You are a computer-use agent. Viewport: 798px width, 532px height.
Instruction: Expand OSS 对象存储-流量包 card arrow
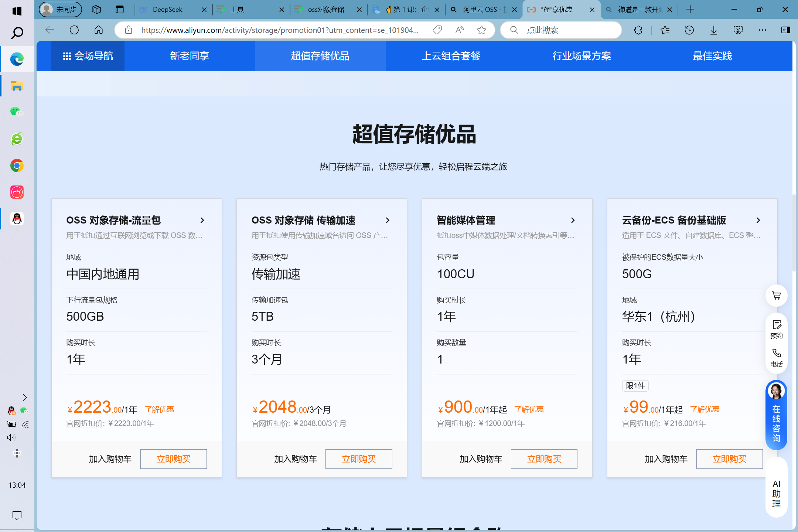202,220
